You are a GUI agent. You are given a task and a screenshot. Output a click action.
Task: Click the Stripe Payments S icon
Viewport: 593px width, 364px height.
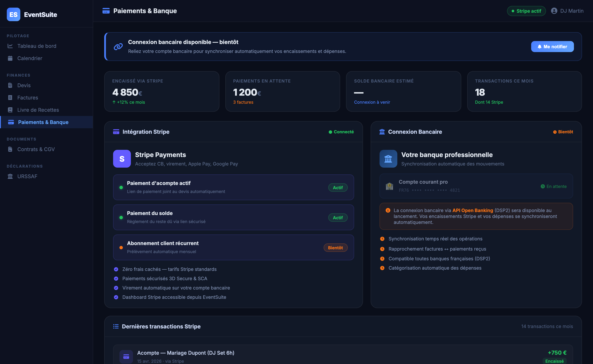(x=122, y=159)
